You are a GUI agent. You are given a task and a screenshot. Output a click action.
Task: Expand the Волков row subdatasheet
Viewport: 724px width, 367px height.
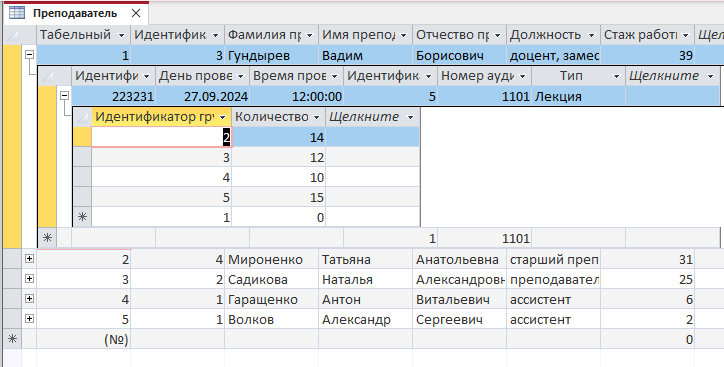point(30,319)
